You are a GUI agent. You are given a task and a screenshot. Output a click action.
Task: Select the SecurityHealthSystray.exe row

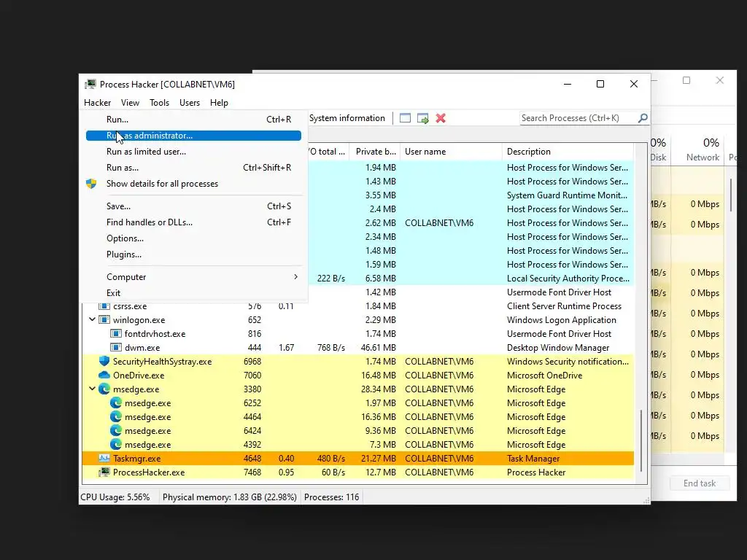(357, 362)
